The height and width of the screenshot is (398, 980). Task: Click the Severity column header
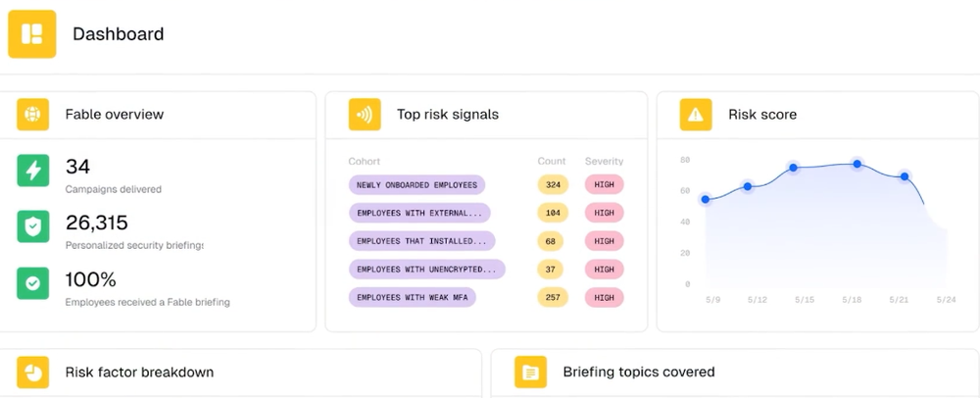tap(604, 161)
